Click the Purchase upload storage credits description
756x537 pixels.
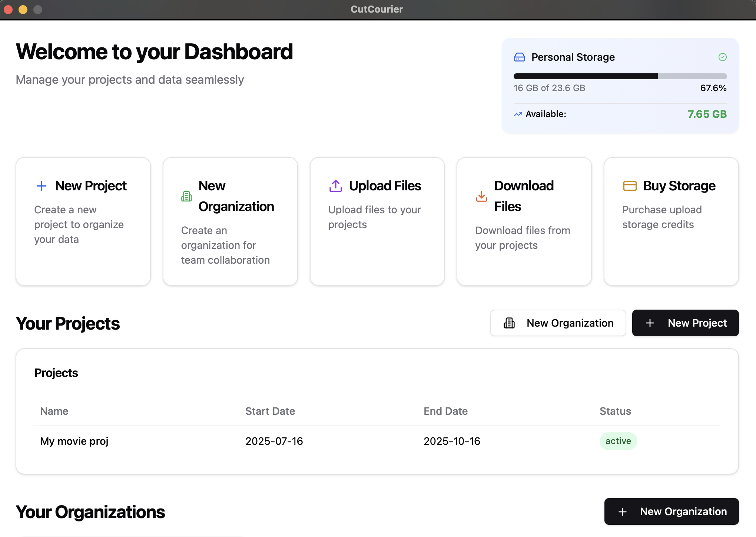662,217
